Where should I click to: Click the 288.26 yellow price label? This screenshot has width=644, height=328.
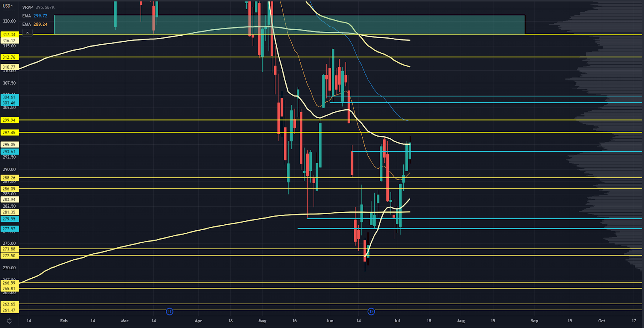click(x=9, y=178)
